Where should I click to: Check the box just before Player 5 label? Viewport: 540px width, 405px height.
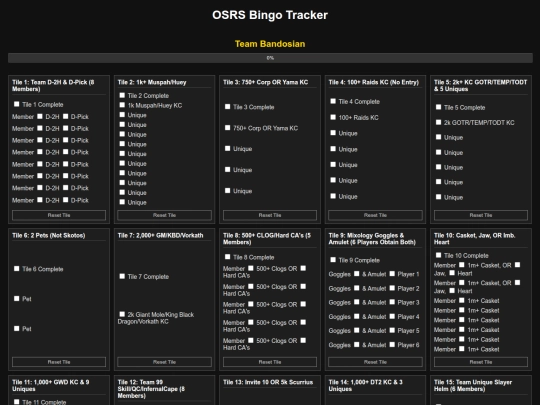[x=392, y=330]
